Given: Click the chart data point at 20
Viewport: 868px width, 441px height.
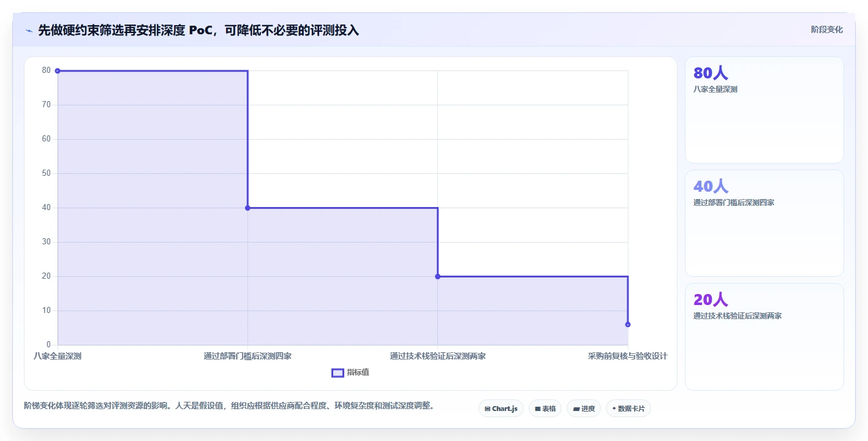Looking at the screenshot, I should (x=437, y=276).
